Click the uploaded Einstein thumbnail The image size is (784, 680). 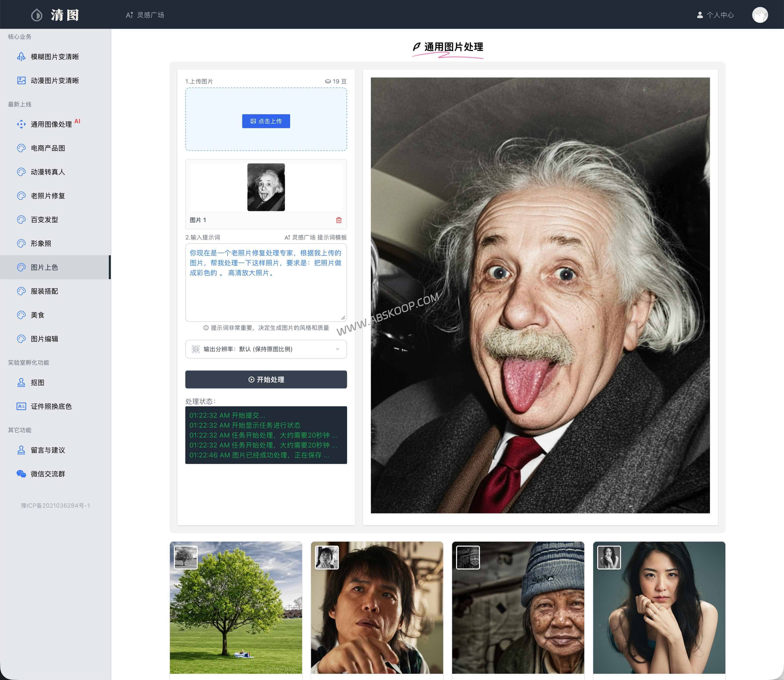[x=266, y=187]
